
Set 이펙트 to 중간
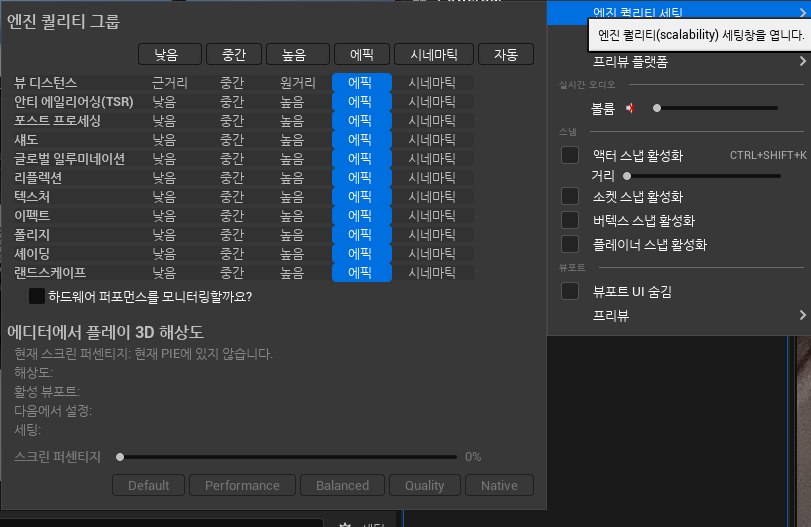click(x=232, y=216)
